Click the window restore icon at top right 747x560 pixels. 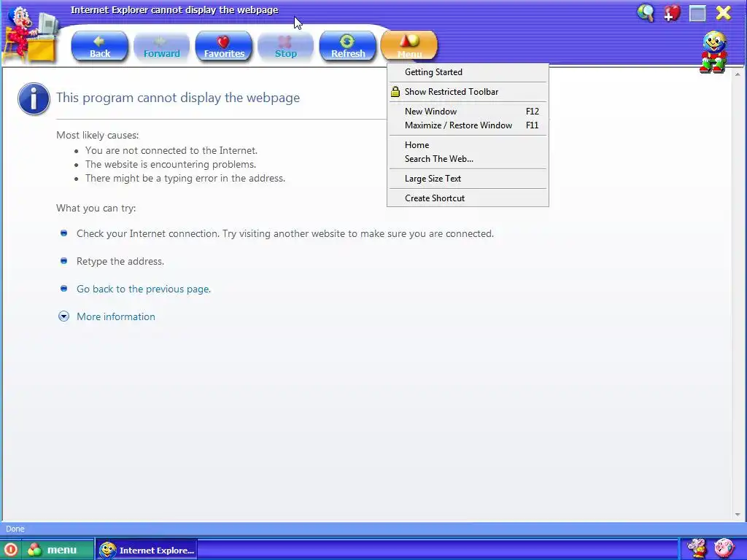click(697, 13)
